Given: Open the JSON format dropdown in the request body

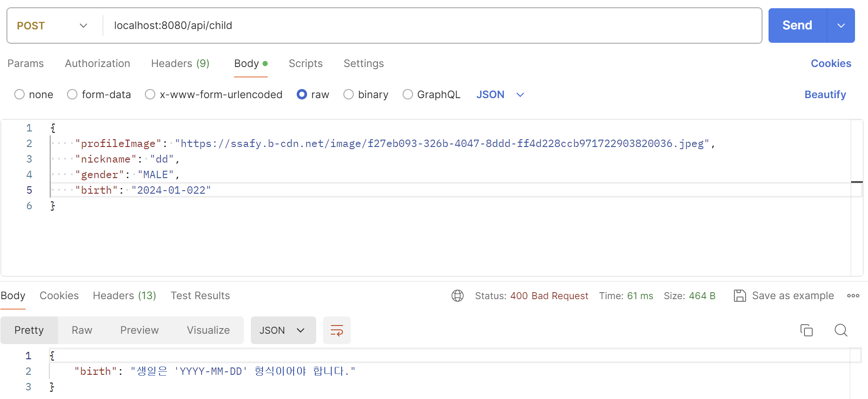Looking at the screenshot, I should (x=500, y=94).
